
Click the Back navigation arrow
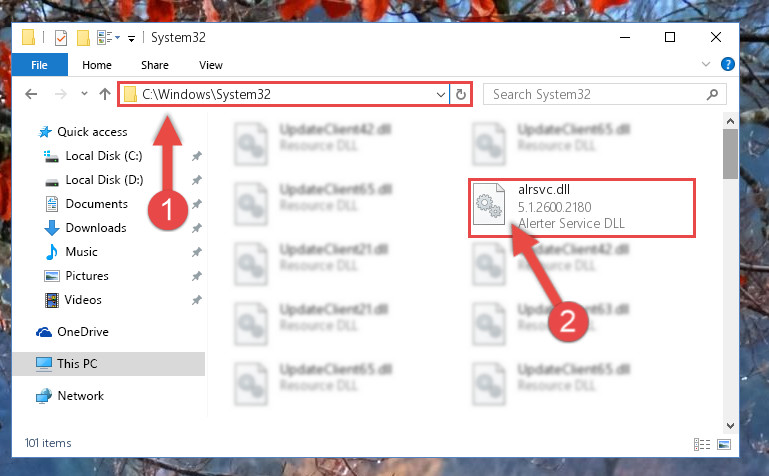pos(31,94)
